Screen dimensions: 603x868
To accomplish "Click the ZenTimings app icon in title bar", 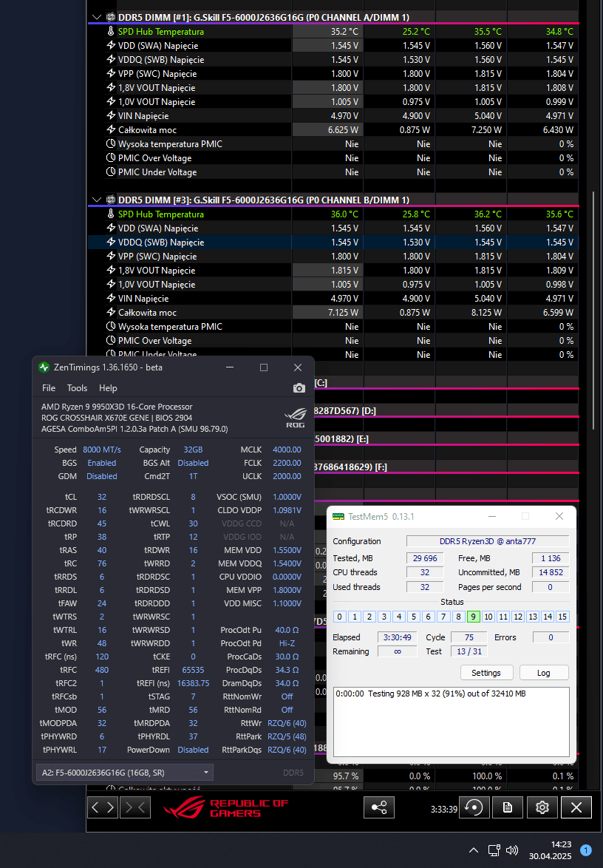I will click(44, 367).
